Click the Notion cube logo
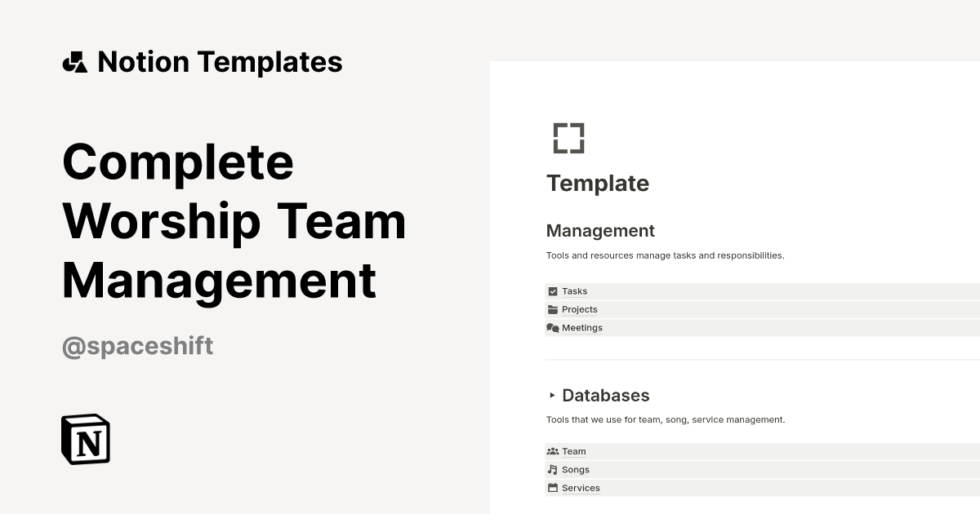This screenshot has height=514, width=980. [86, 439]
